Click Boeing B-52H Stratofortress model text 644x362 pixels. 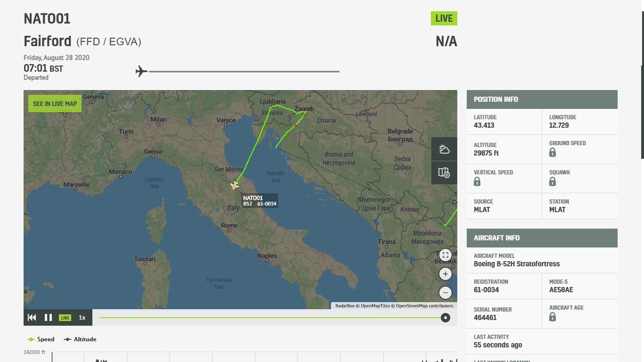[517, 264]
